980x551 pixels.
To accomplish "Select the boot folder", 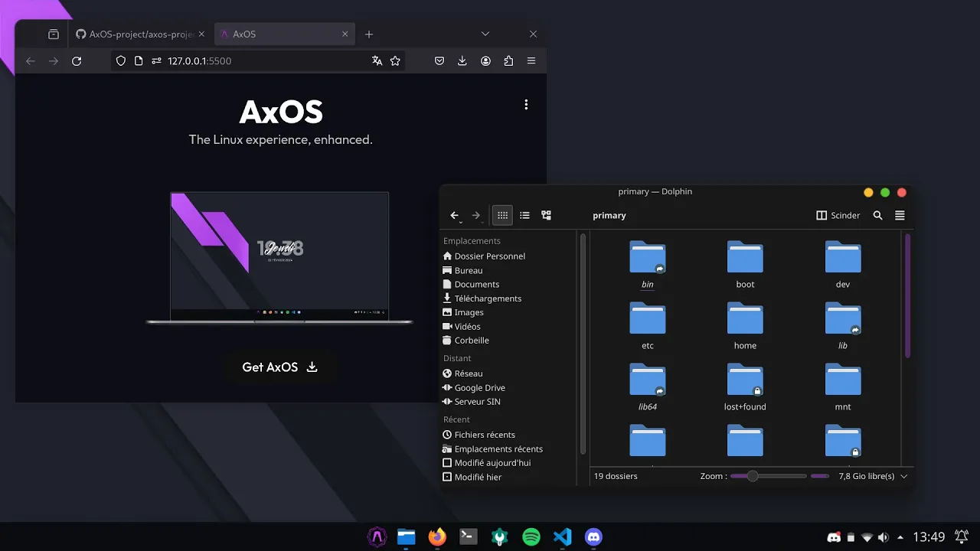I will [745, 265].
